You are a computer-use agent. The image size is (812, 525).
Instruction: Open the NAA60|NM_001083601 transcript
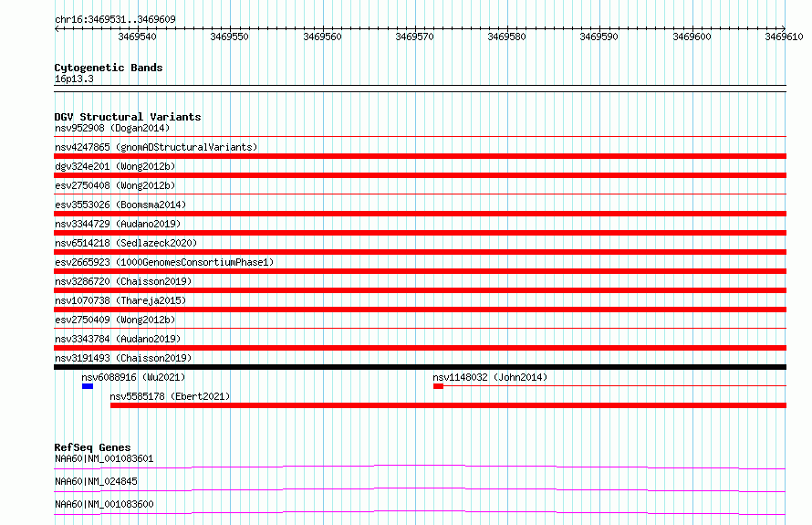tap(104, 458)
